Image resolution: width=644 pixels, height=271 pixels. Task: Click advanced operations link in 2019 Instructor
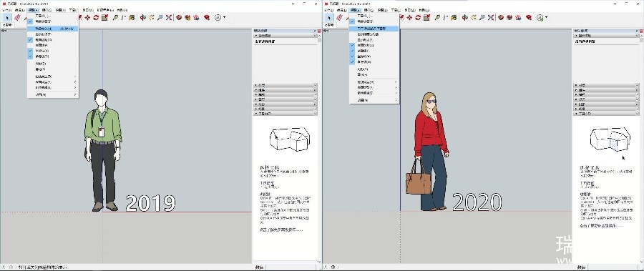(281, 230)
